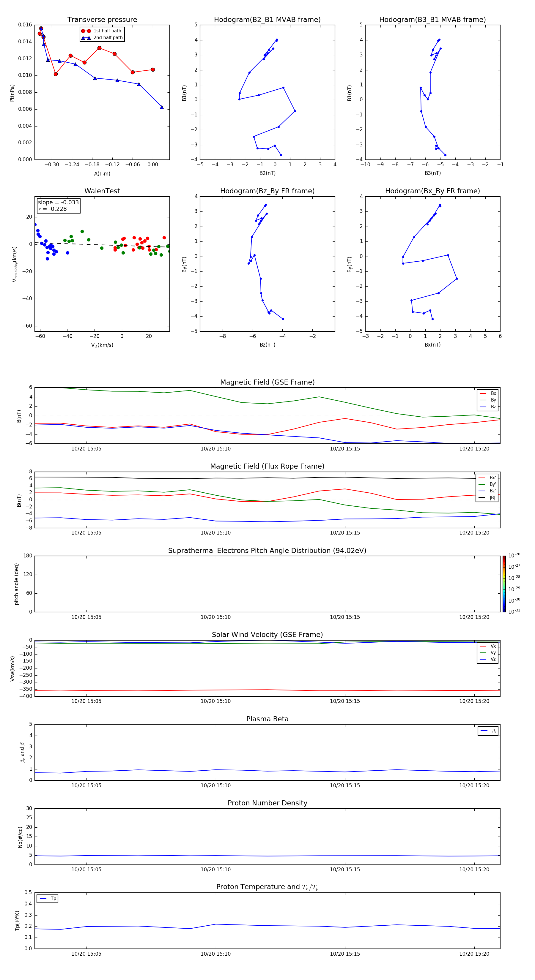
Task: Click the last blue triangle in Transverse pressure
Action: [x=162, y=107]
